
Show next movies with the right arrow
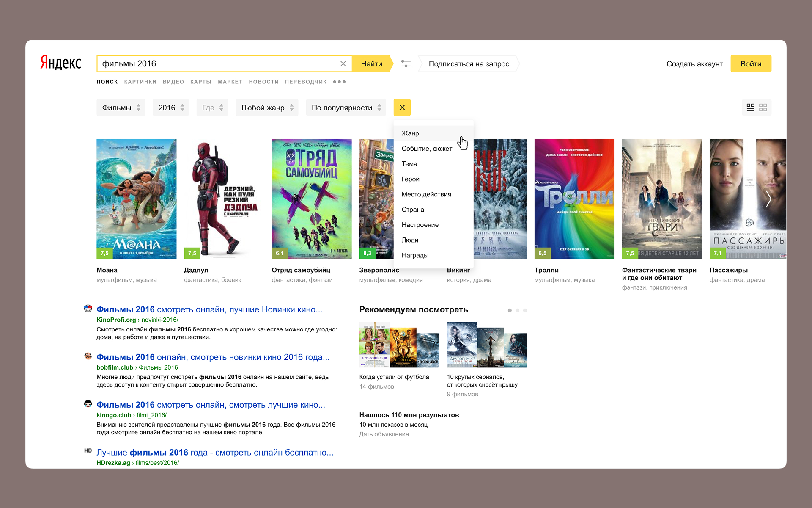(768, 199)
